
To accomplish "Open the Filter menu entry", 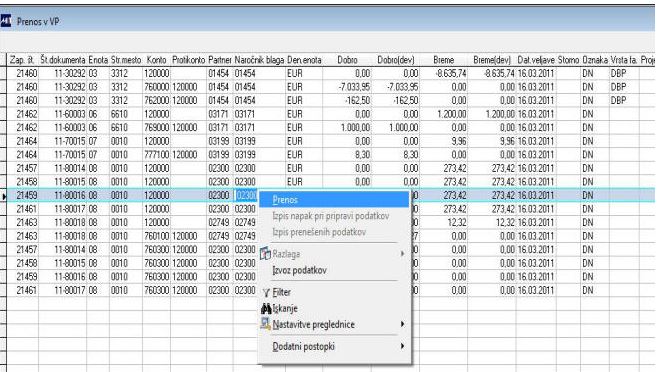I will coord(281,292).
